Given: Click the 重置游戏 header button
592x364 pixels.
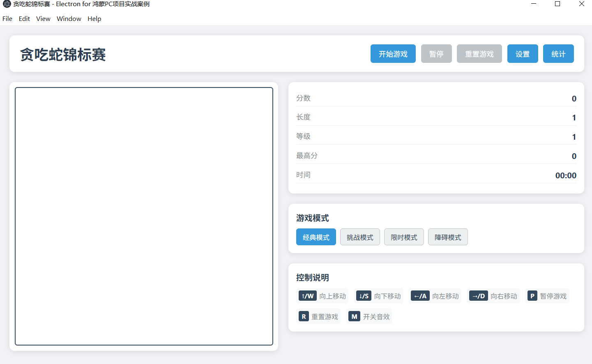Looking at the screenshot, I should (479, 54).
